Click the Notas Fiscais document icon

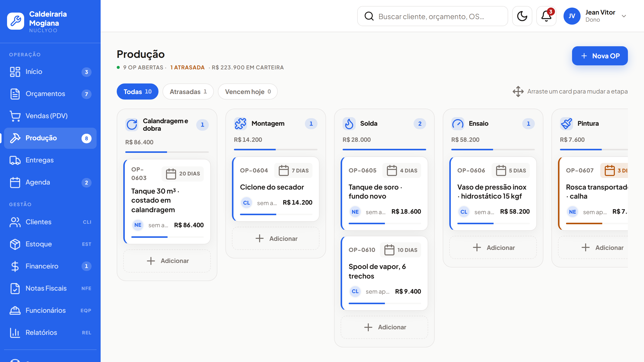click(15, 288)
